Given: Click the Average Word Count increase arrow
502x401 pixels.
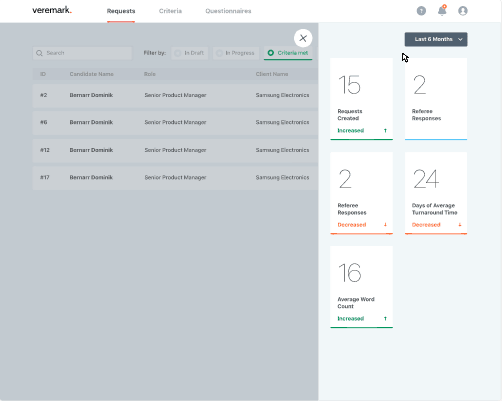Looking at the screenshot, I should [385, 319].
